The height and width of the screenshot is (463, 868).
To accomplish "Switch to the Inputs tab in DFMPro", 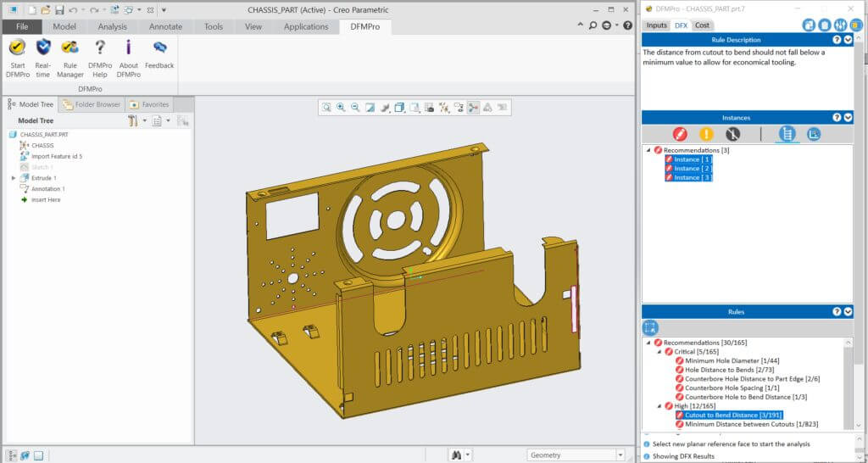I will point(657,25).
